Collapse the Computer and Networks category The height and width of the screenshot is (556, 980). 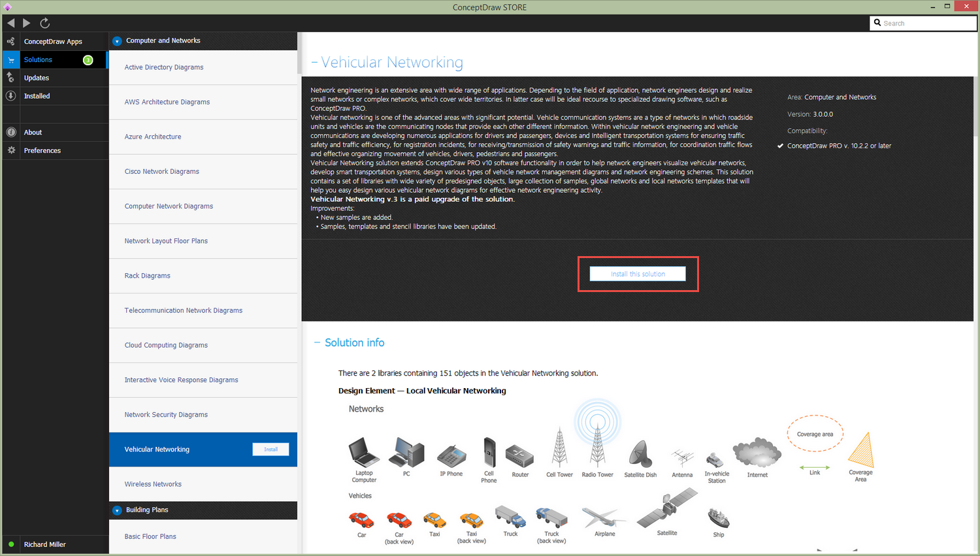(117, 41)
